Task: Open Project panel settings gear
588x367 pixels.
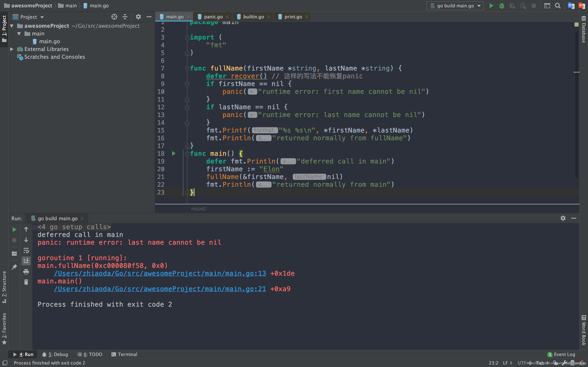Action: [138, 17]
